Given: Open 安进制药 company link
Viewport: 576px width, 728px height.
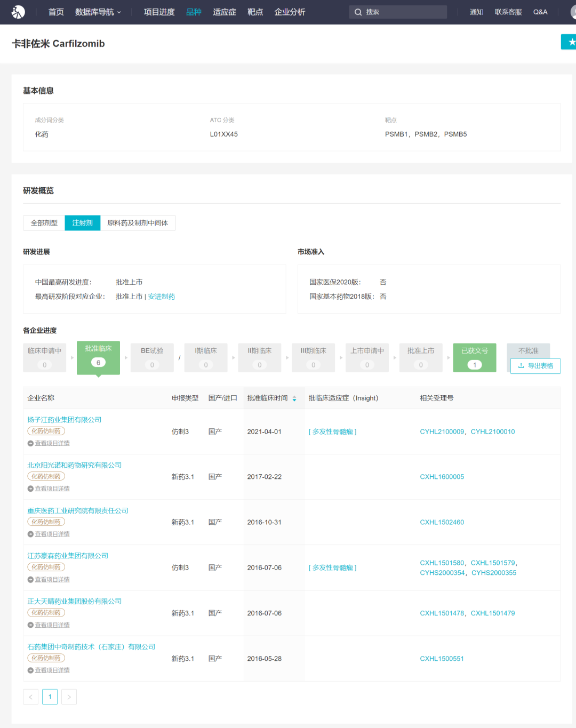Looking at the screenshot, I should 162,297.
